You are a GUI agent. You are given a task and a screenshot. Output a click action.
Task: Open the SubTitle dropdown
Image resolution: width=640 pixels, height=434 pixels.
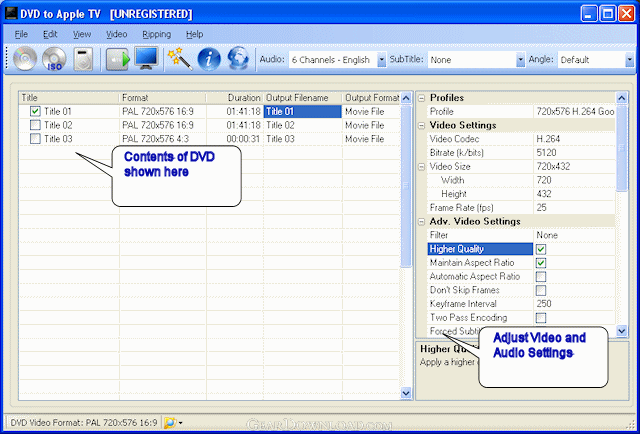click(520, 60)
